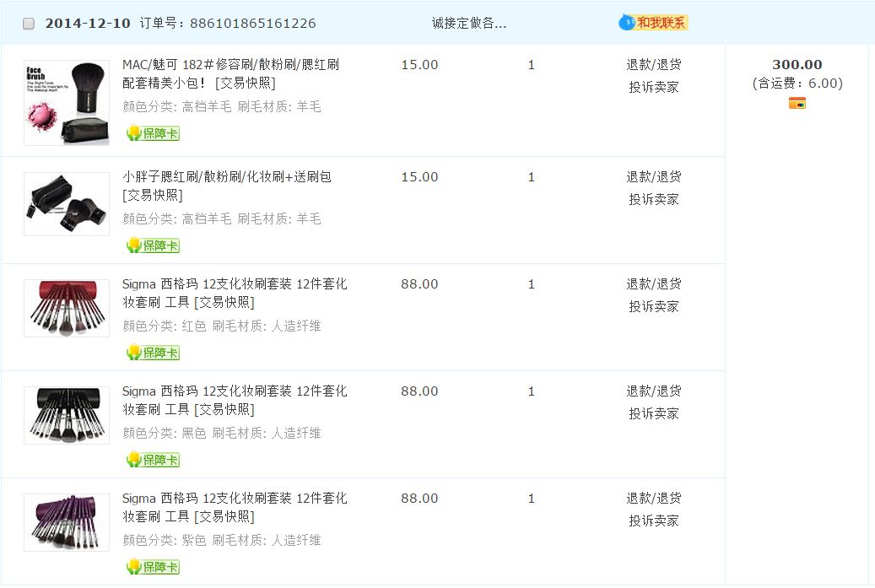Click 退款/退货 for 小胖子腮红刷
Viewport: 875px width, 588px height.
tap(653, 177)
